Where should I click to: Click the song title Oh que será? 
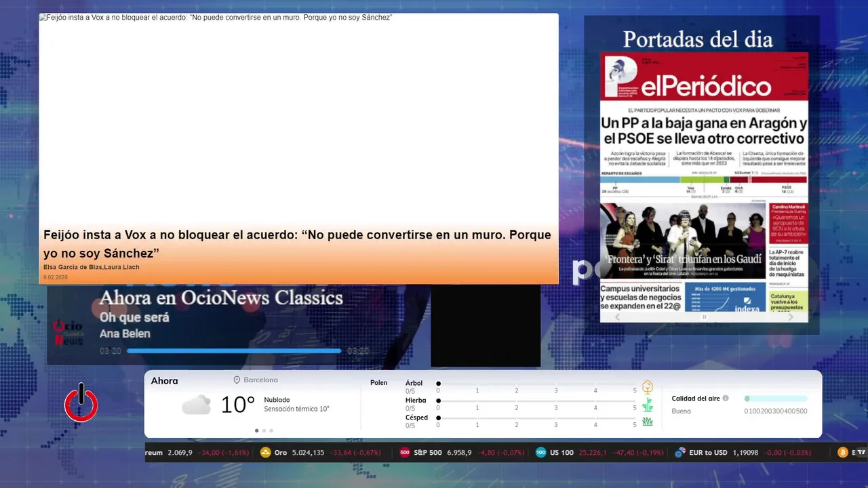pyautogui.click(x=134, y=317)
